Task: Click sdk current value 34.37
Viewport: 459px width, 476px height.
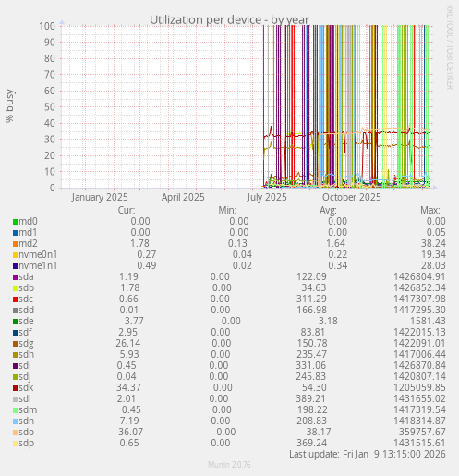Action: click(128, 387)
